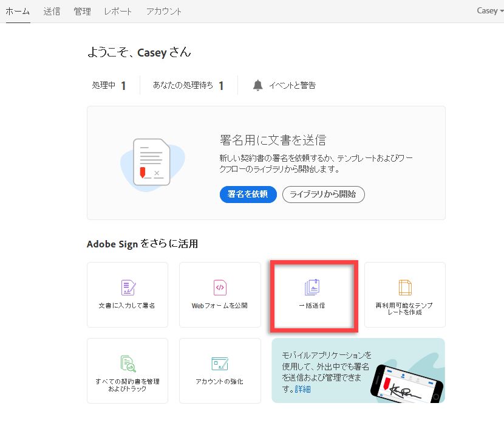This screenshot has height=448, width=504.
Task: Click the 署名を依頼 button
Action: tap(248, 194)
